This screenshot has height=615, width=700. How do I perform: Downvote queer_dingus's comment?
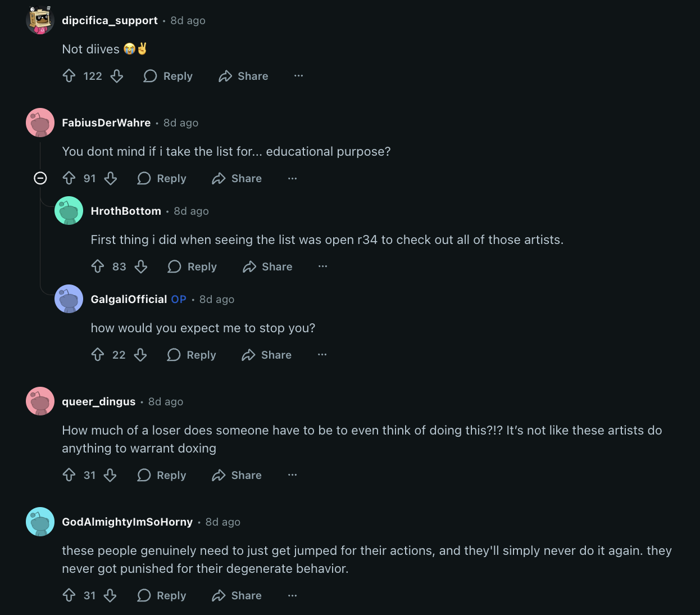pyautogui.click(x=110, y=475)
